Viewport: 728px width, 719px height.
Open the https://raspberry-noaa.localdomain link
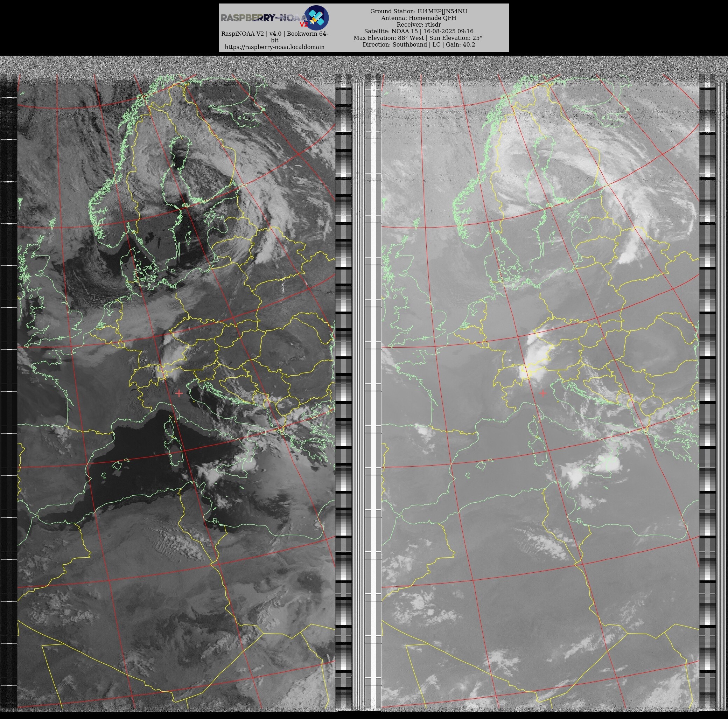(274, 47)
